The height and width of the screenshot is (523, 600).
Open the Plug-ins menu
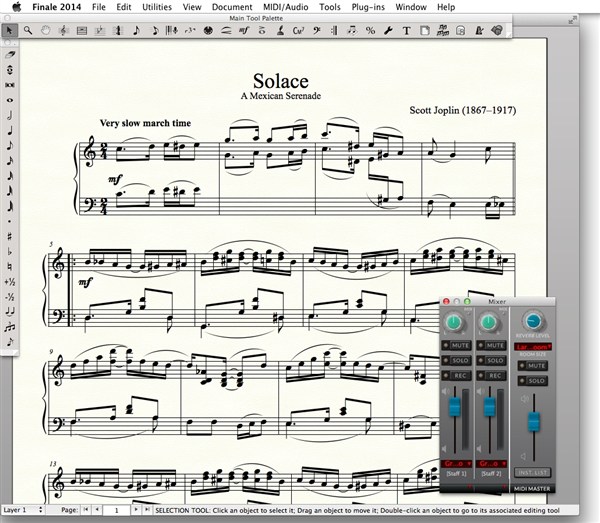(368, 7)
